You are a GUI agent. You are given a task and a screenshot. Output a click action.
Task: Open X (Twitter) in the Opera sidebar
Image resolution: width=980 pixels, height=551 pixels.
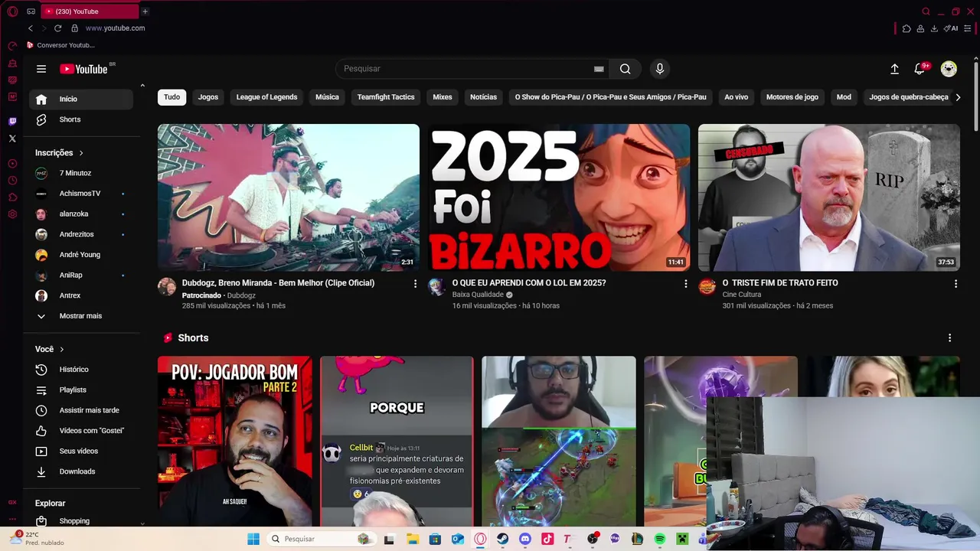tap(12, 139)
